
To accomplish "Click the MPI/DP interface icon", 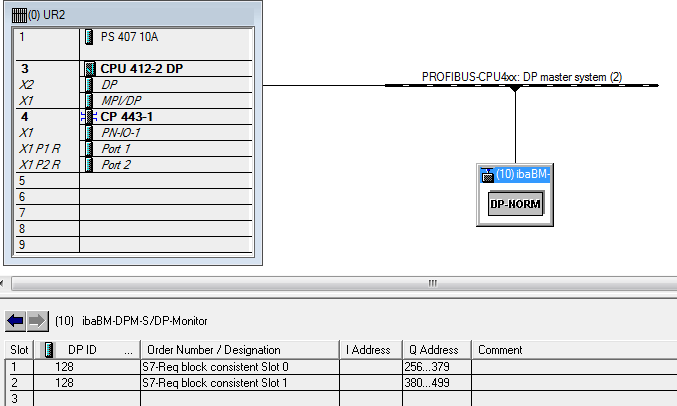I will 89,101.
